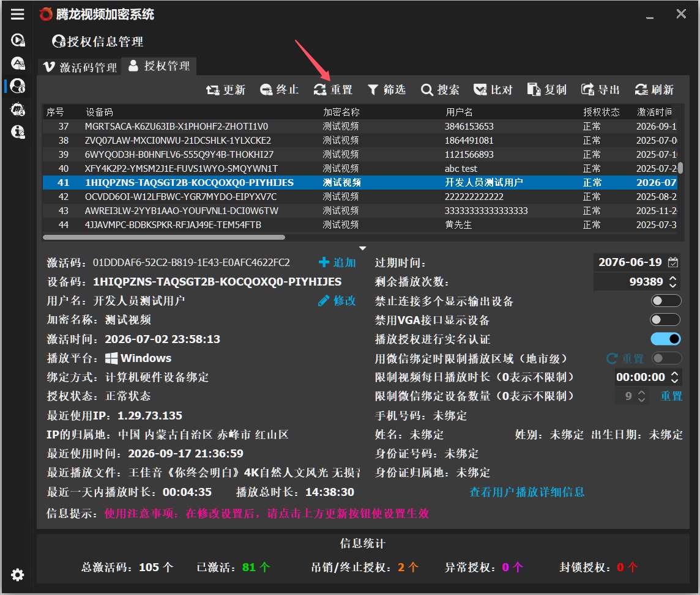The height and width of the screenshot is (595, 700).
Task: Increase remaining play count with up arrow
Action: click(x=672, y=278)
